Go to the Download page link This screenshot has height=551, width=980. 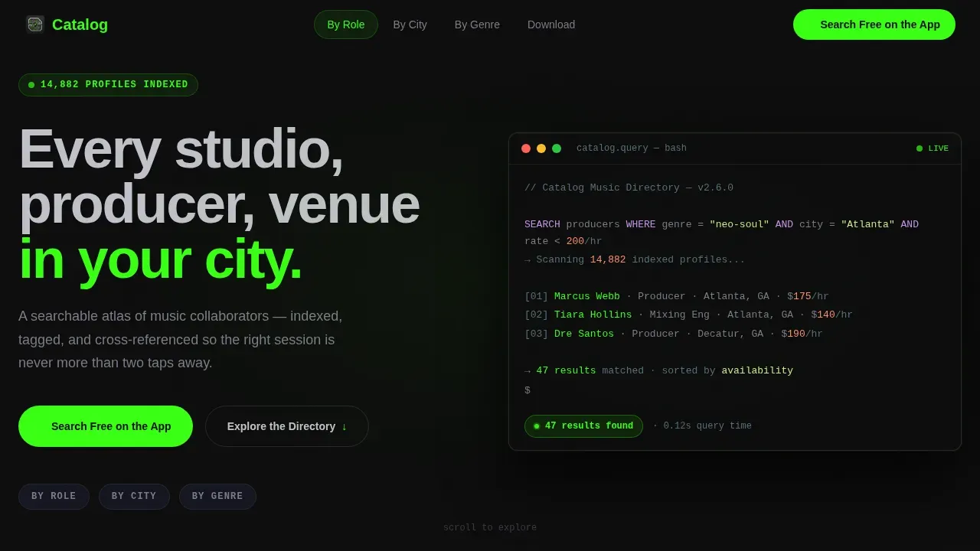551,24
